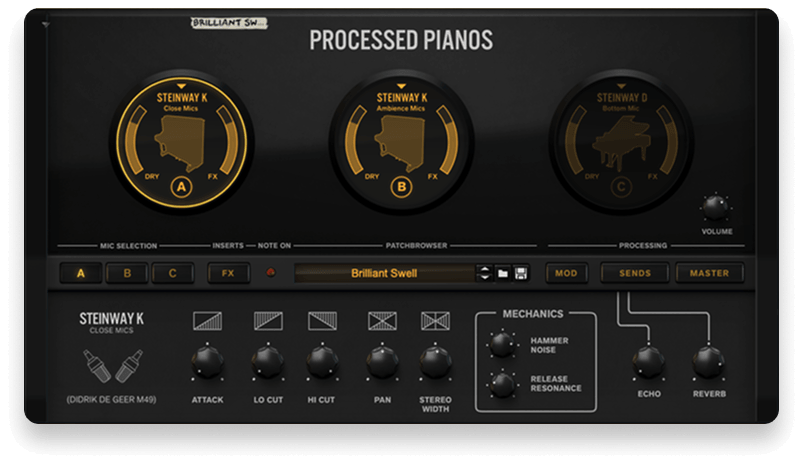Click the RELEASE RESONANCE knob
Image resolution: width=803 pixels, height=464 pixels.
[x=502, y=384]
